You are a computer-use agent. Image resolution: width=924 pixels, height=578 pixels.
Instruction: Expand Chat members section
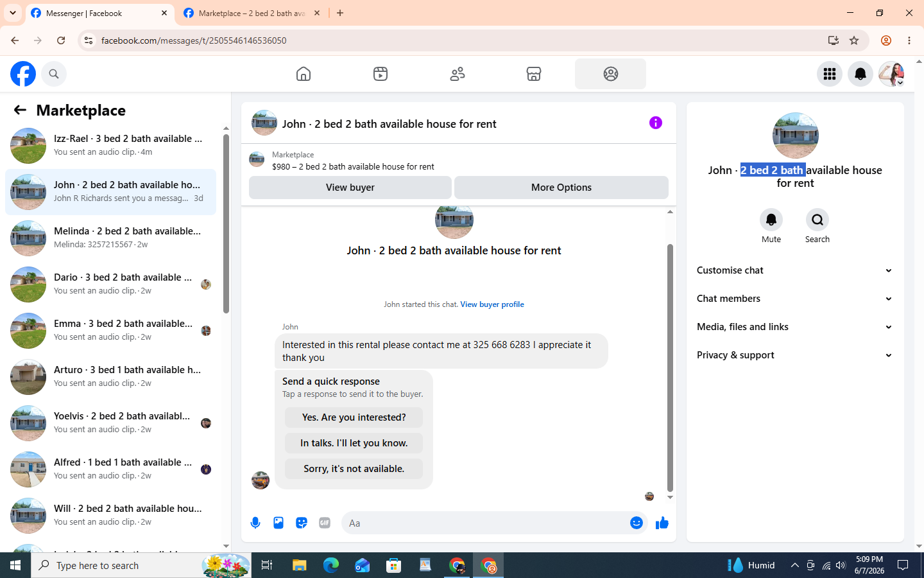tap(795, 299)
